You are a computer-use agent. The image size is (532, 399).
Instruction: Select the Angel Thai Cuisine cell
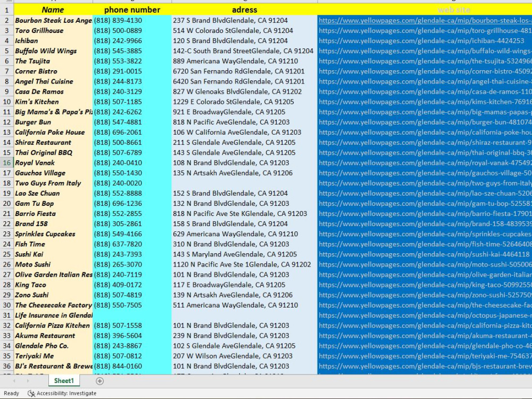(x=53, y=81)
